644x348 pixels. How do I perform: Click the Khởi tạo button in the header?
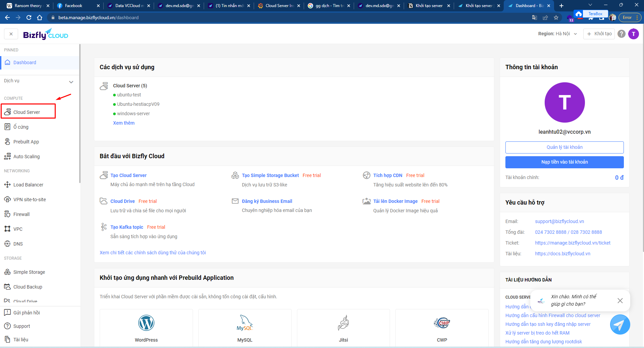(599, 34)
